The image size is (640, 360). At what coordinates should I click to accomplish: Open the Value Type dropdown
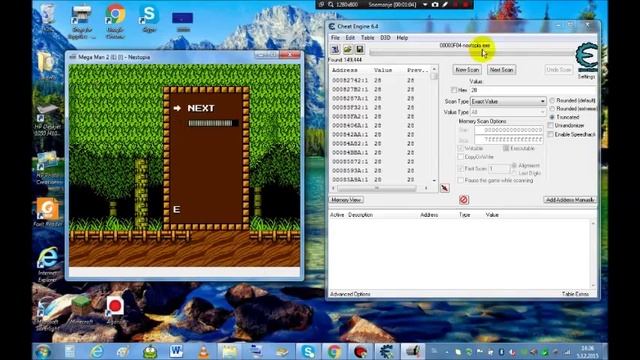click(508, 112)
